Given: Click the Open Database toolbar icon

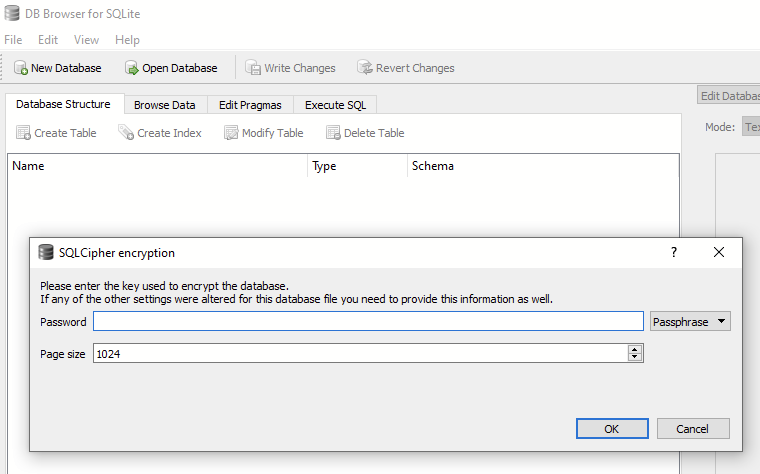Looking at the screenshot, I should (132, 68).
